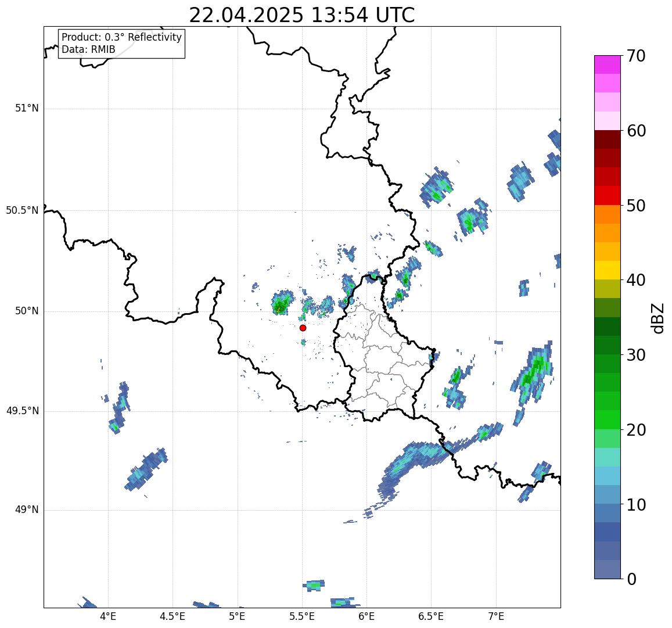Click the 'Product: 0.3° Reflectivity' label
The width and height of the screenshot is (672, 628).
click(122, 37)
